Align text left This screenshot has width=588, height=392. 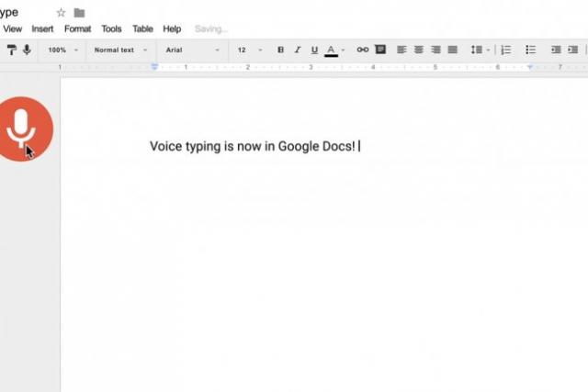401,50
